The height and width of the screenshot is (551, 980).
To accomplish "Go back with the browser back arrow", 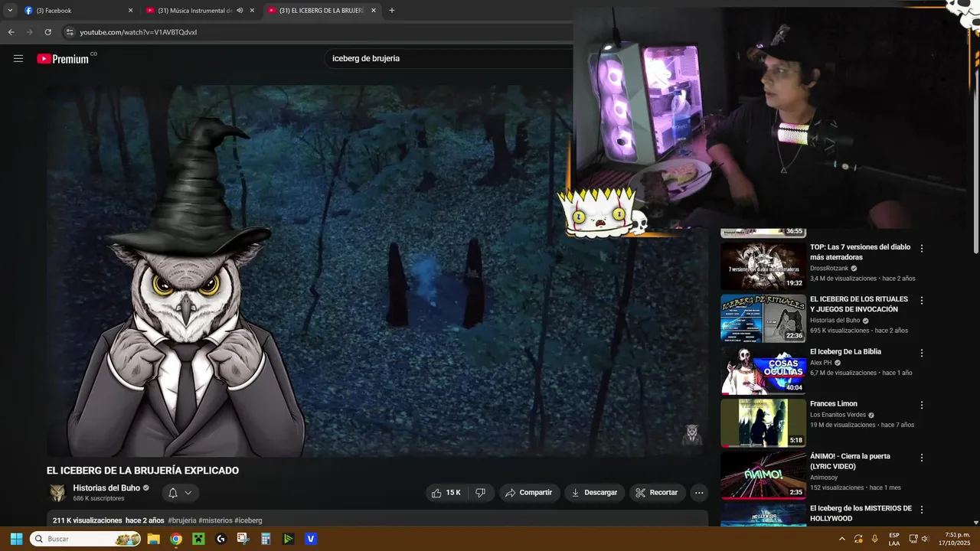I will tap(11, 32).
